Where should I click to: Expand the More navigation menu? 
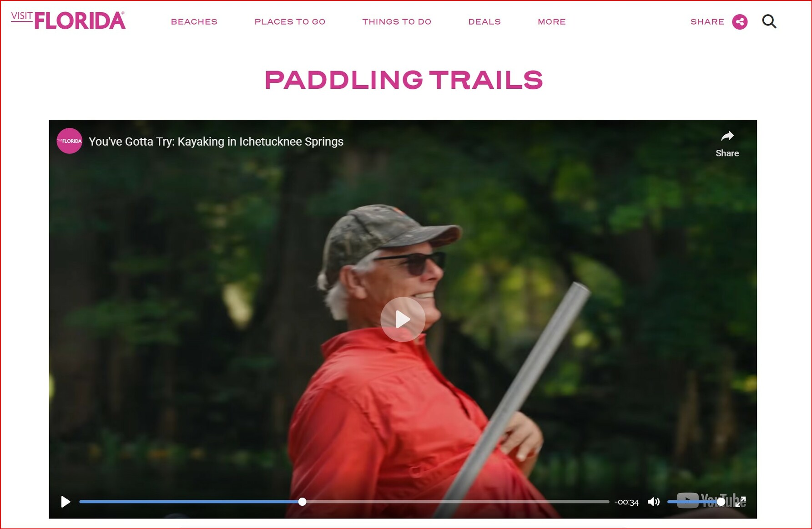click(x=552, y=22)
